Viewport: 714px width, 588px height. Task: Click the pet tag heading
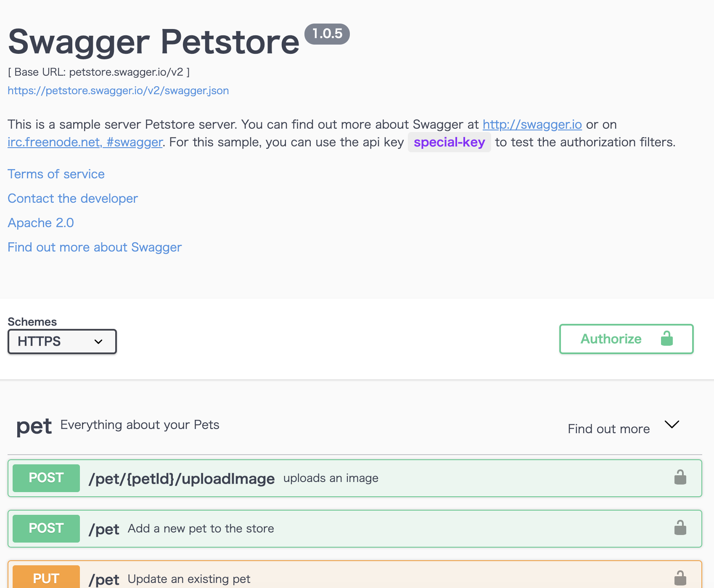coord(34,426)
